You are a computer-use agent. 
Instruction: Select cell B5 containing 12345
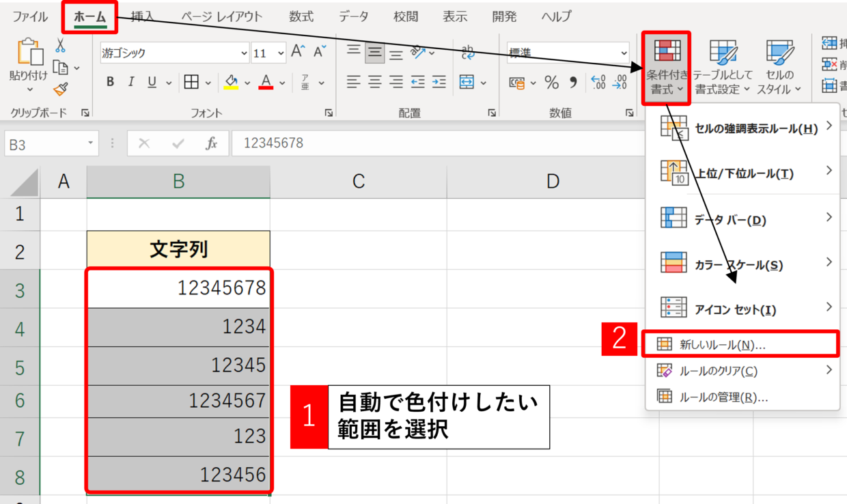tap(178, 365)
